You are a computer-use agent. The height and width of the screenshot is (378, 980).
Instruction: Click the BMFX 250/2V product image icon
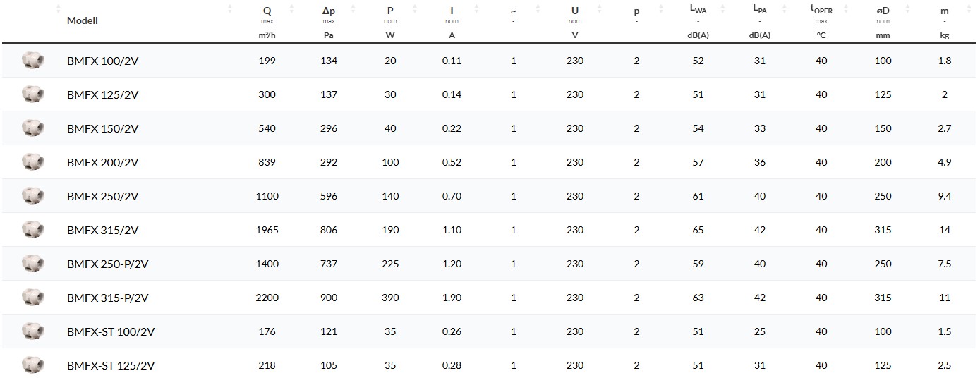[x=32, y=196]
